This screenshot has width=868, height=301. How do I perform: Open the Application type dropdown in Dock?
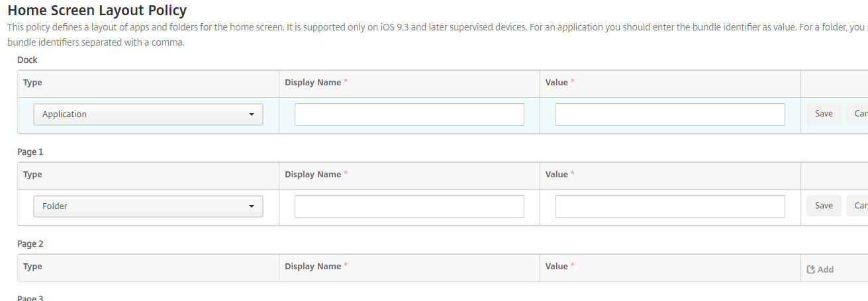click(x=148, y=114)
